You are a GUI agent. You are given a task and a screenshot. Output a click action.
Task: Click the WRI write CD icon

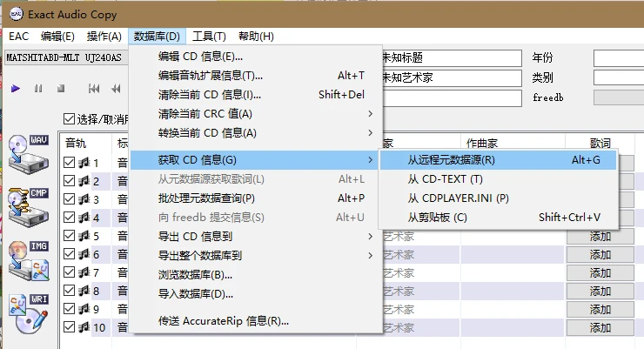click(x=29, y=313)
